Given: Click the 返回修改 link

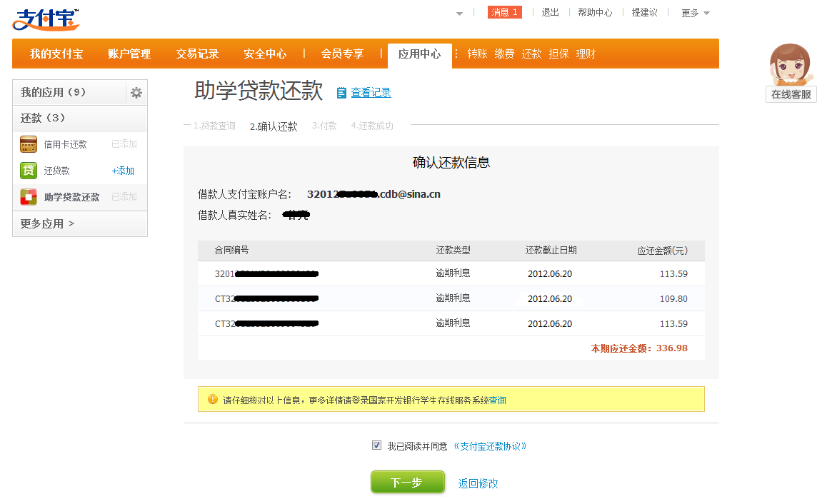Looking at the screenshot, I should pyautogui.click(x=478, y=483).
